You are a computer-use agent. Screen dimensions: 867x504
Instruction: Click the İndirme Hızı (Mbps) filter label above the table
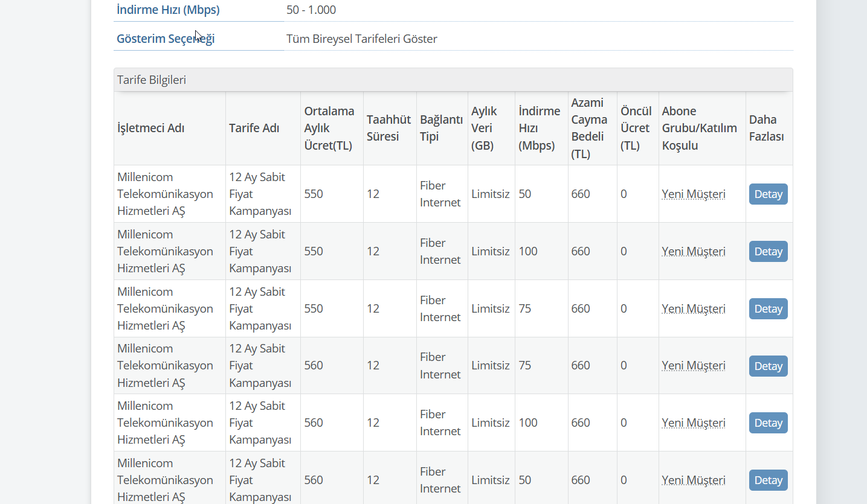(x=168, y=10)
